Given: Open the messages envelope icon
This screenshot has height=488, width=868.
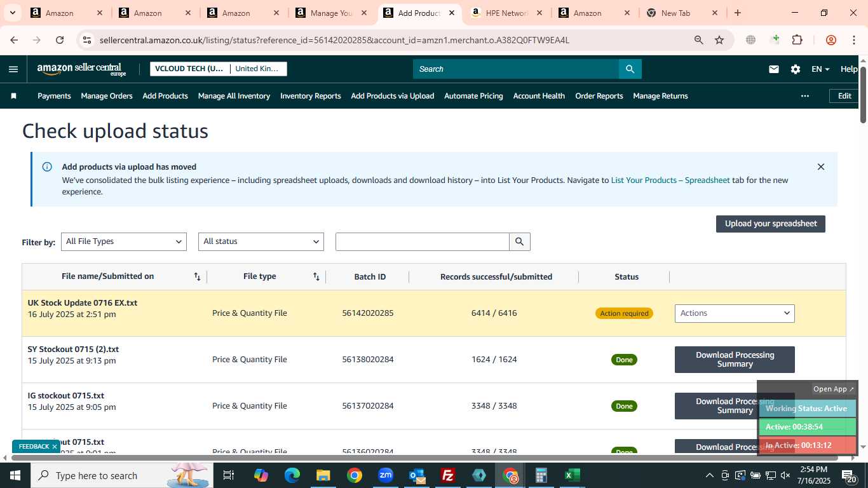Looking at the screenshot, I should 773,69.
